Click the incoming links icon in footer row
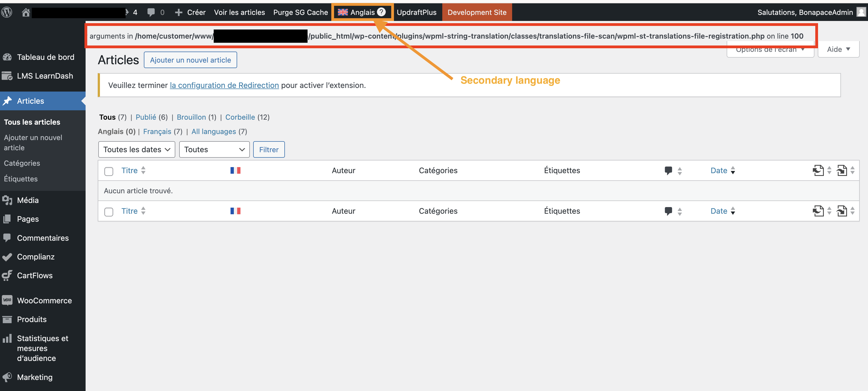 click(x=842, y=211)
